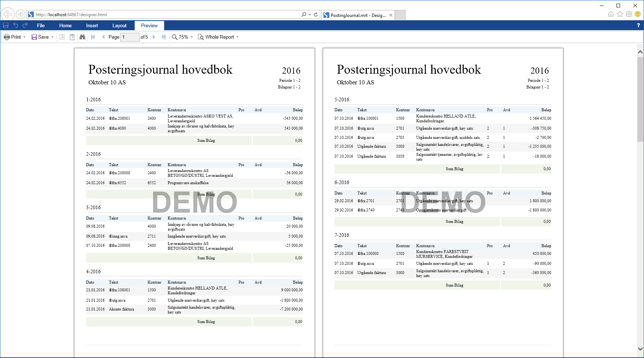
Task: Click 'Oktober 10 AS' on first page
Action: 107,83
